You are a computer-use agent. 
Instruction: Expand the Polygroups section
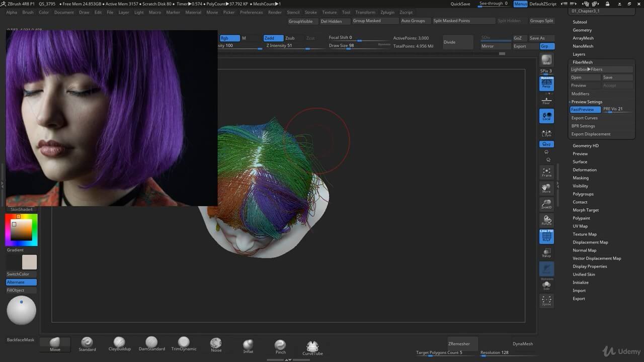[x=583, y=194]
